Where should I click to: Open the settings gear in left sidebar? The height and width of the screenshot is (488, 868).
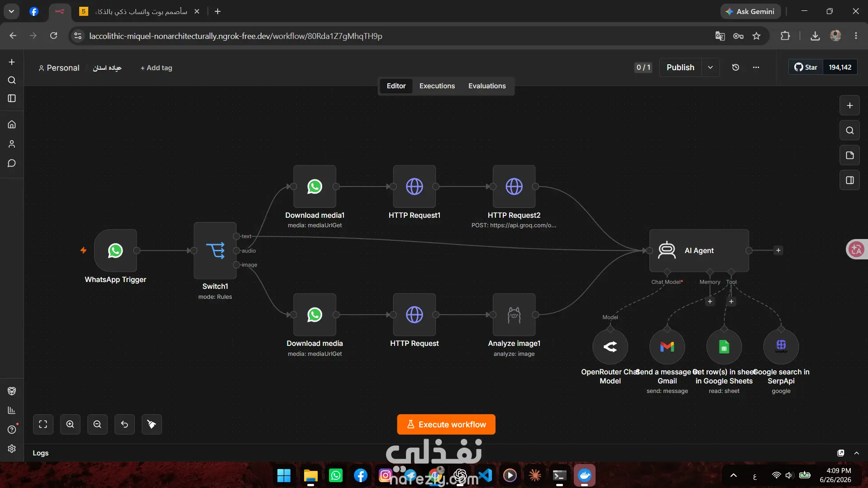[x=12, y=448]
